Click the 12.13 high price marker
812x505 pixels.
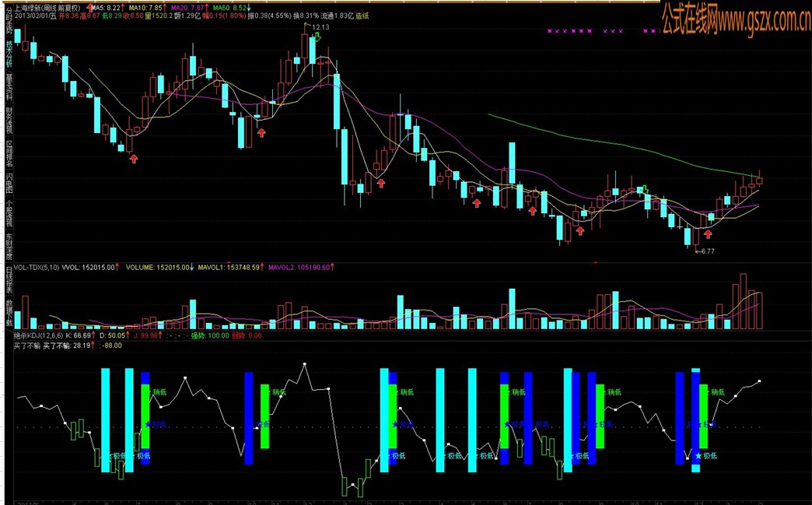tap(320, 27)
